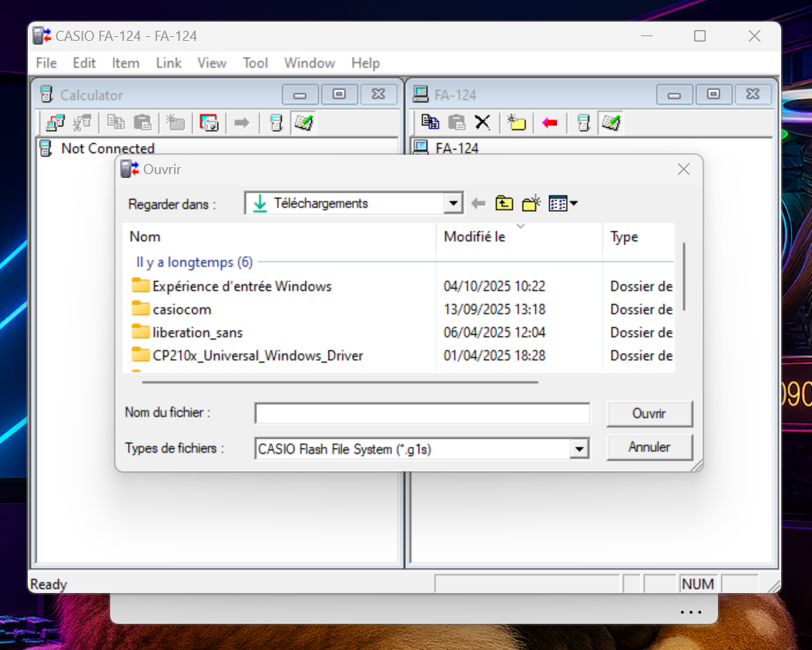Open the Link menu
812x650 pixels.
click(169, 63)
